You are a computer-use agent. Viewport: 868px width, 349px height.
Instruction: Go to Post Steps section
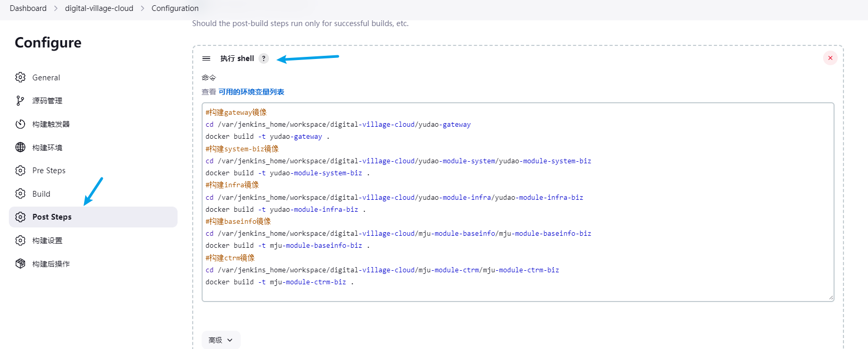(x=52, y=217)
